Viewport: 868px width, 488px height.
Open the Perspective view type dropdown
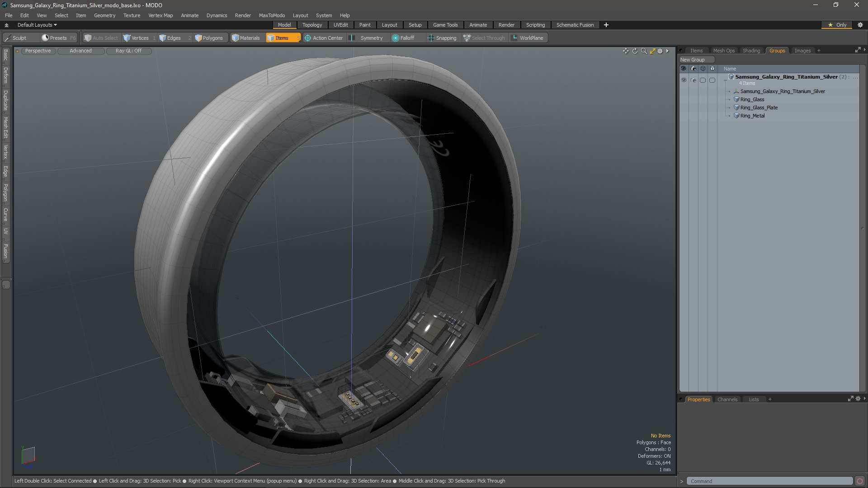pyautogui.click(x=38, y=51)
